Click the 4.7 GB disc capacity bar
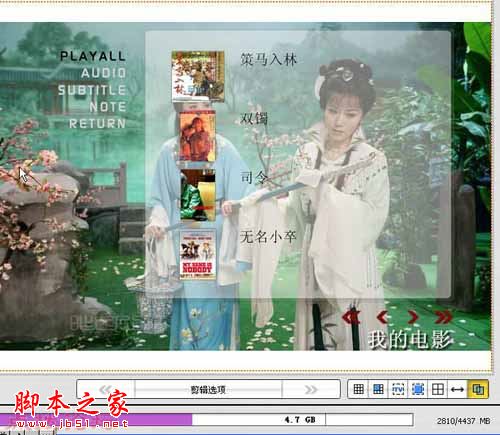Image resolution: width=500 pixels, height=435 pixels. click(206, 419)
